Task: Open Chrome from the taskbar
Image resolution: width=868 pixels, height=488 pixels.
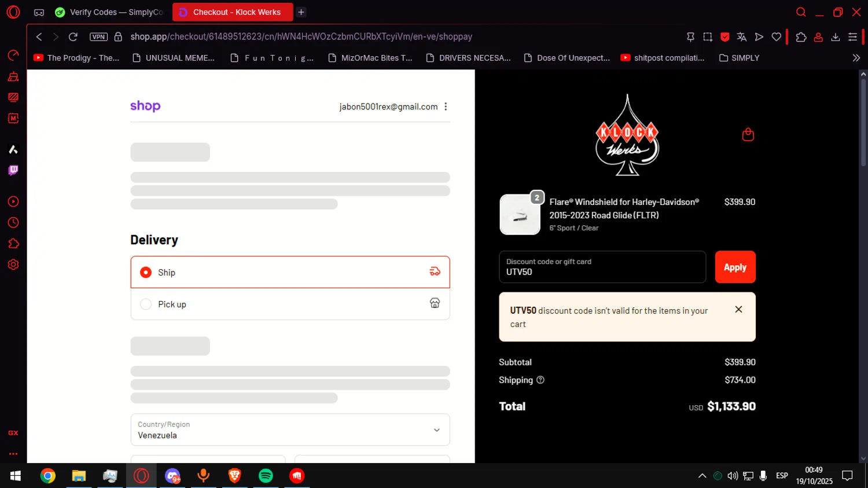Action: click(48, 476)
